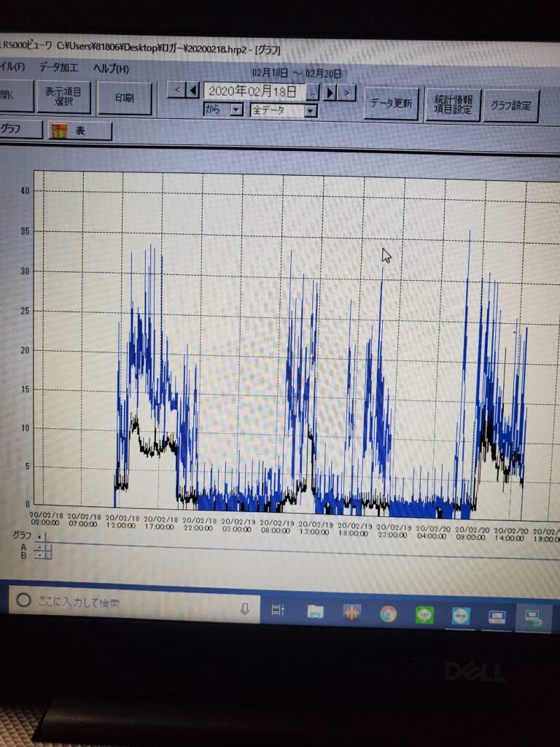Click the 統計情報項目設定 button
This screenshot has height=747, width=560.
coord(453,104)
